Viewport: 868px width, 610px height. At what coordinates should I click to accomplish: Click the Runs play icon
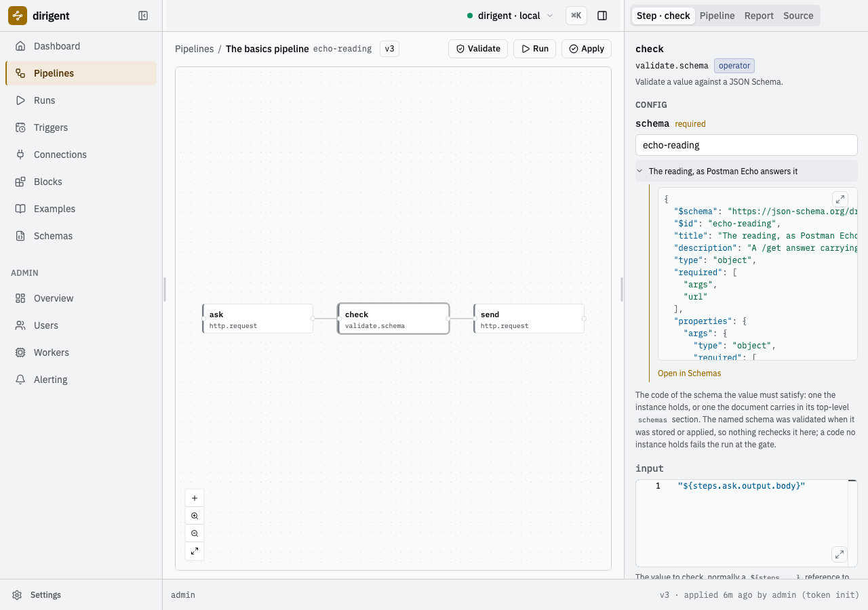click(20, 100)
